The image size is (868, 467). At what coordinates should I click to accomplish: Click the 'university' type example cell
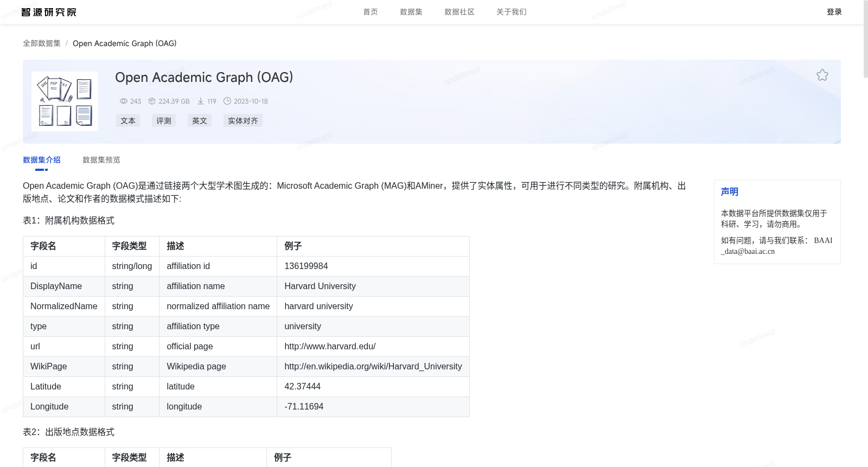(373, 327)
